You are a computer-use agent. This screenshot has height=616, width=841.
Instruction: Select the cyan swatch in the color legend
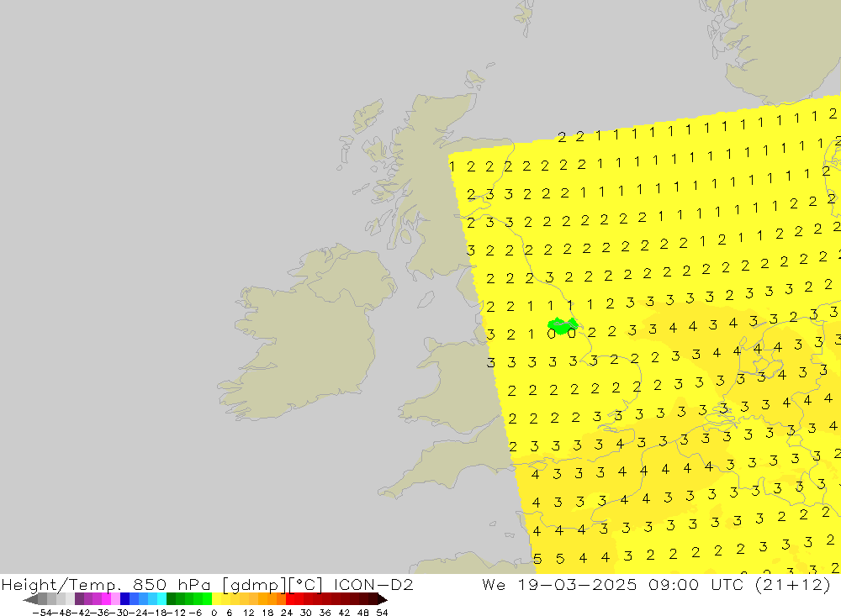161,599
